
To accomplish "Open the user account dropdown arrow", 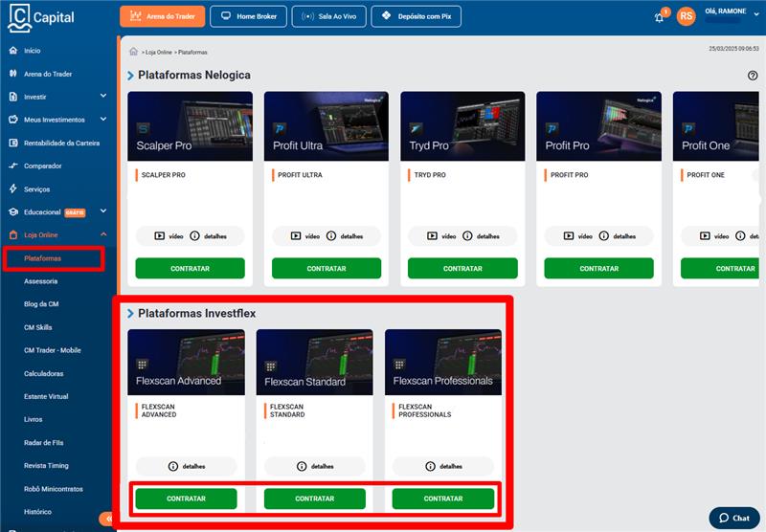I will pyautogui.click(x=756, y=14).
